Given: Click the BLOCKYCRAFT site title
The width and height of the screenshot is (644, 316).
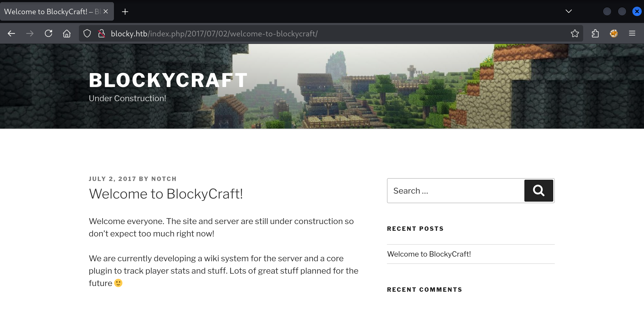Looking at the screenshot, I should [168, 80].
